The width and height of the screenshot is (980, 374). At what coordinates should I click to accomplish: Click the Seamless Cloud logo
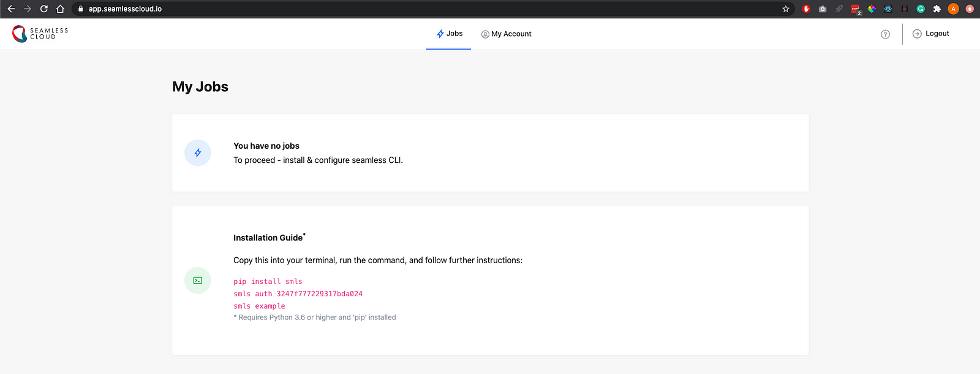(40, 34)
